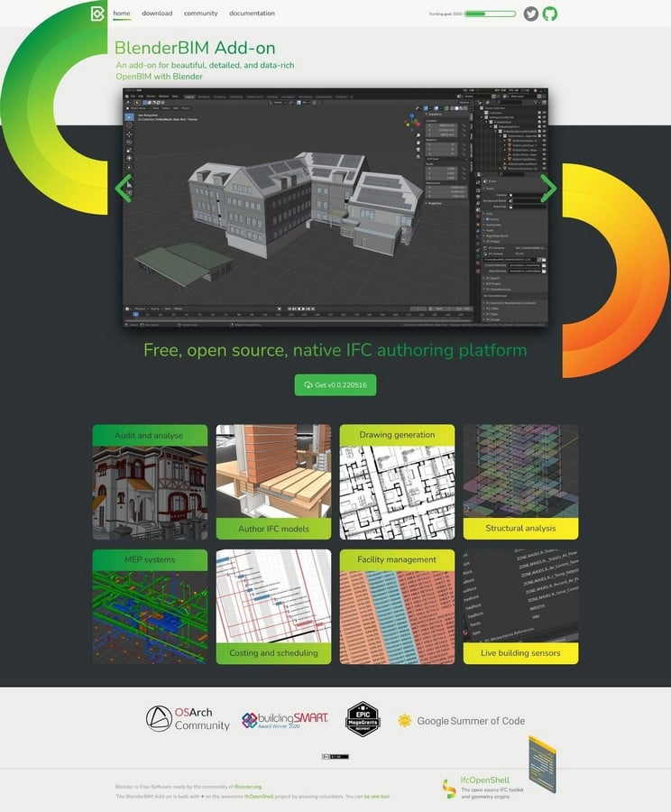The width and height of the screenshot is (671, 812).
Task: Follow the Blender.org footer link
Action: (x=247, y=787)
